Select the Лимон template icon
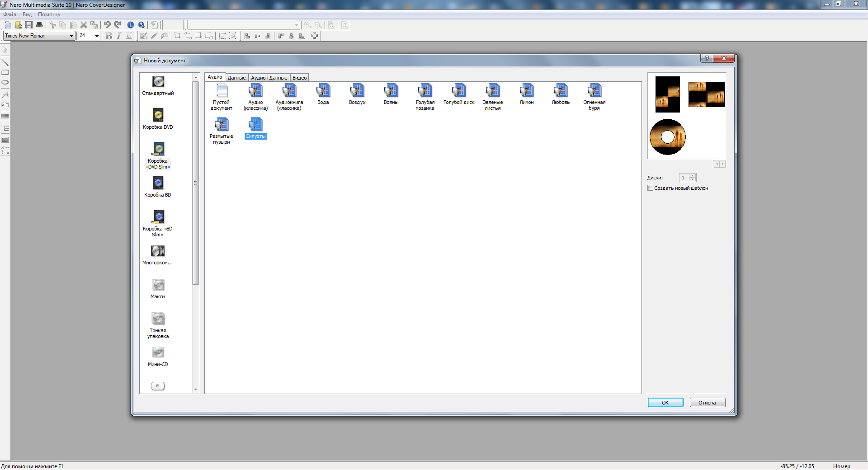The height and width of the screenshot is (470, 868). (526, 91)
